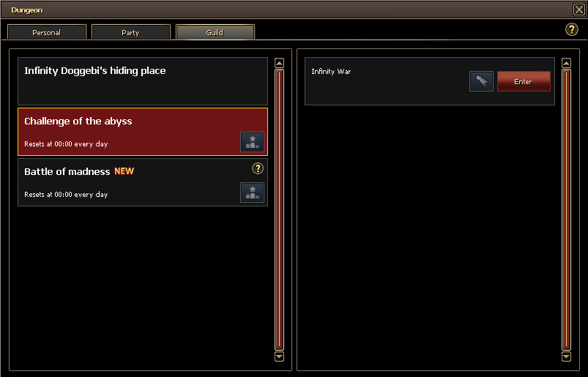Click the left dungeon list scrollbar track
Viewport: 588px width, 377px height.
coord(280,209)
